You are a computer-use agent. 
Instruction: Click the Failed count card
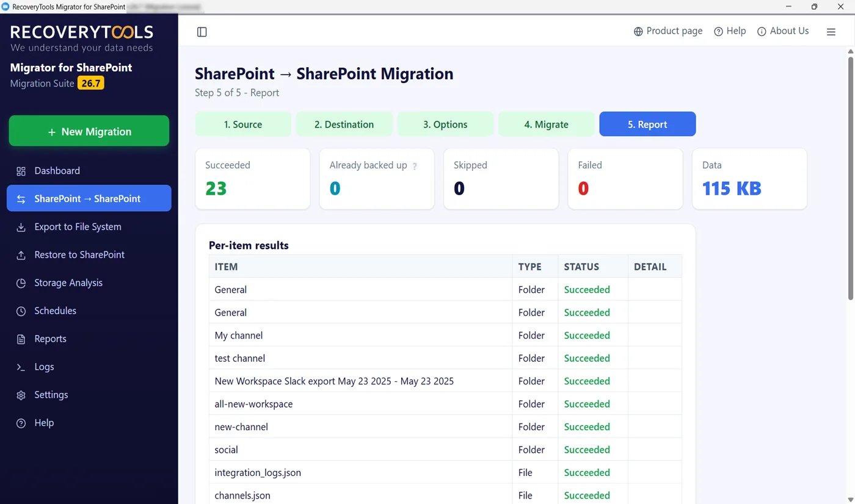[625, 179]
